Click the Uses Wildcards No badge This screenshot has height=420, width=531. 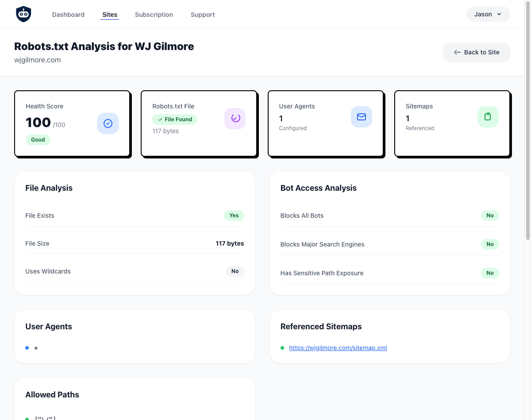point(235,271)
